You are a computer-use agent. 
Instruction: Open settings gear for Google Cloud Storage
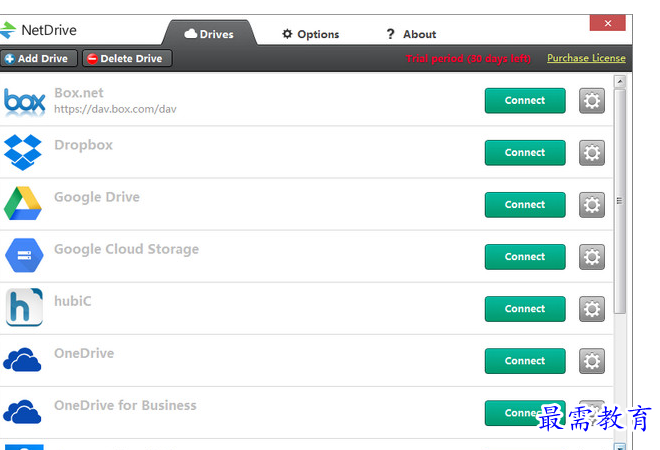pyautogui.click(x=591, y=257)
